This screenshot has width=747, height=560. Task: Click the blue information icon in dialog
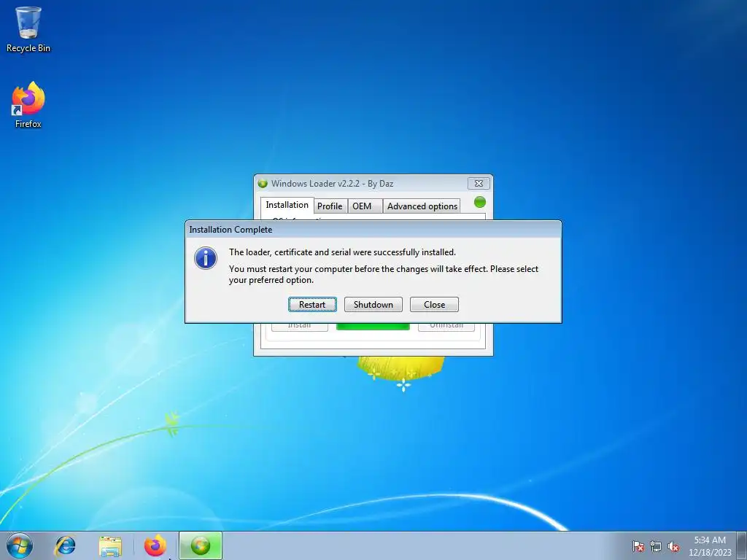coord(206,258)
